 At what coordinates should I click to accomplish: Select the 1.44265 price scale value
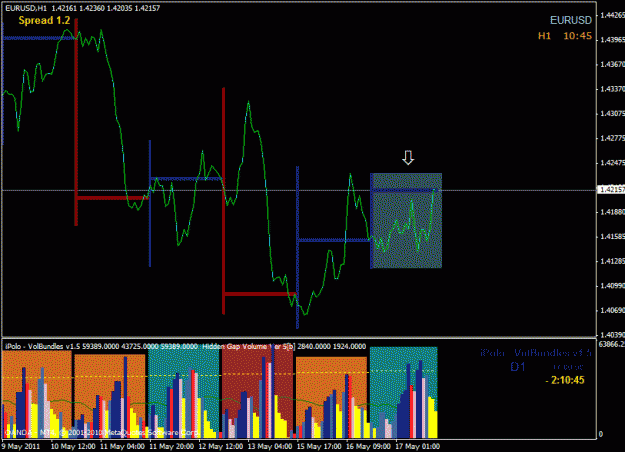coord(612,15)
